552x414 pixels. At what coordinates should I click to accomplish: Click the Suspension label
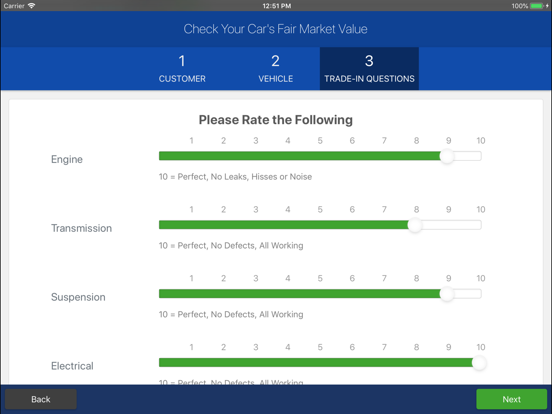pyautogui.click(x=78, y=297)
